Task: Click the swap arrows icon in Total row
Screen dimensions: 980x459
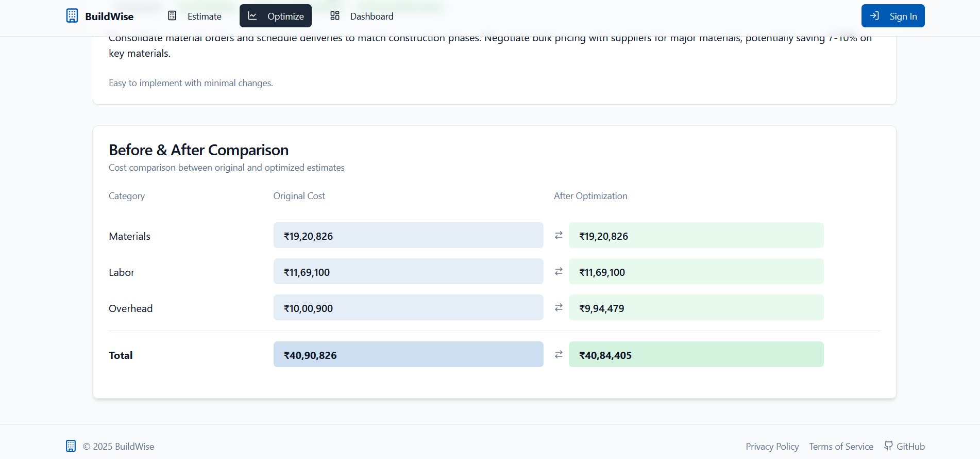Action: coord(559,355)
